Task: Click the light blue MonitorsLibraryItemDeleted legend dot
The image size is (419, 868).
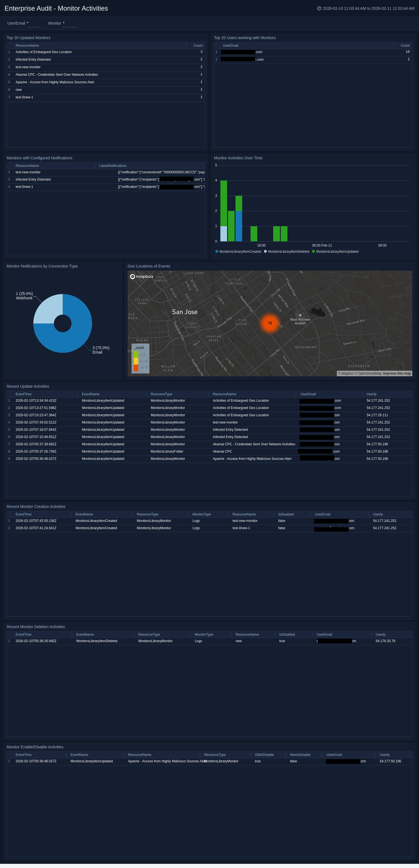Action: coord(265,251)
